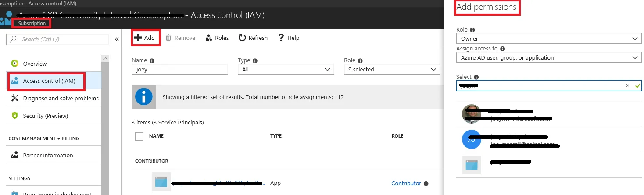Open Help question mark icon
Image resolution: width=644 pixels, height=195 pixels.
coord(281,38)
